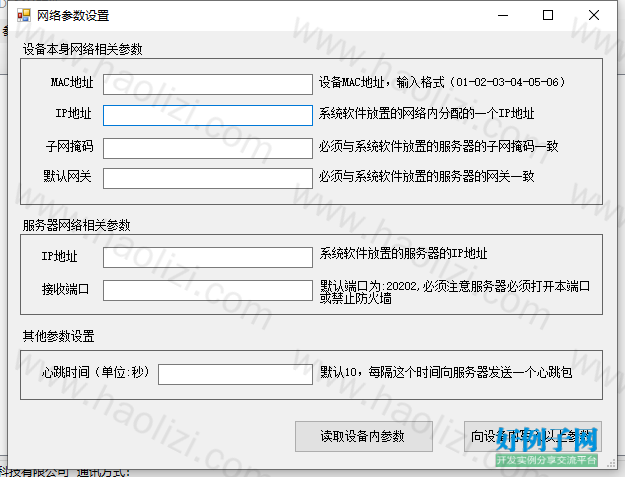Click the gateway consistency hint text
This screenshot has height=477, width=625.
[x=426, y=176]
